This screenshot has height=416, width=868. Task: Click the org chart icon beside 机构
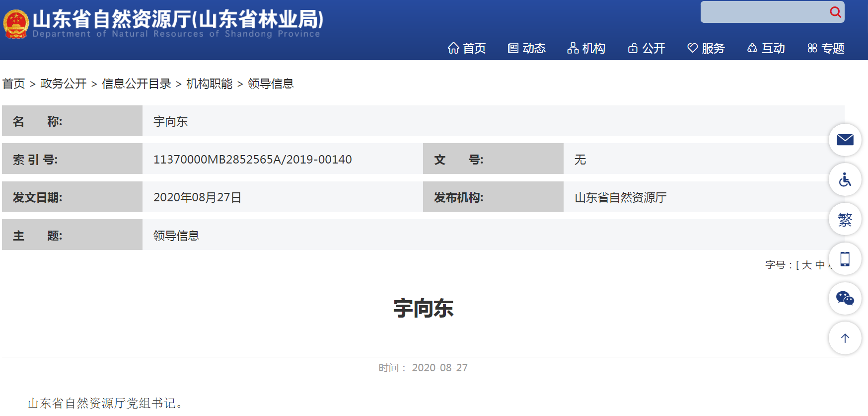click(573, 48)
